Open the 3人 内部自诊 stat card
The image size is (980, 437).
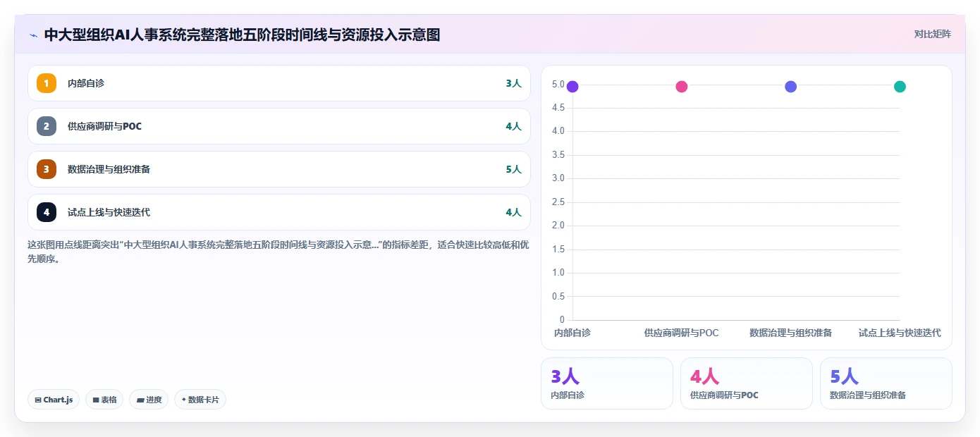point(607,383)
